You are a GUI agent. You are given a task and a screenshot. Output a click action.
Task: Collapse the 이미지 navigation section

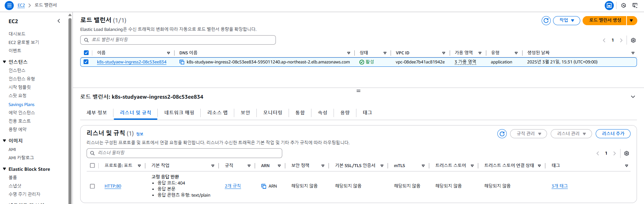(4, 141)
